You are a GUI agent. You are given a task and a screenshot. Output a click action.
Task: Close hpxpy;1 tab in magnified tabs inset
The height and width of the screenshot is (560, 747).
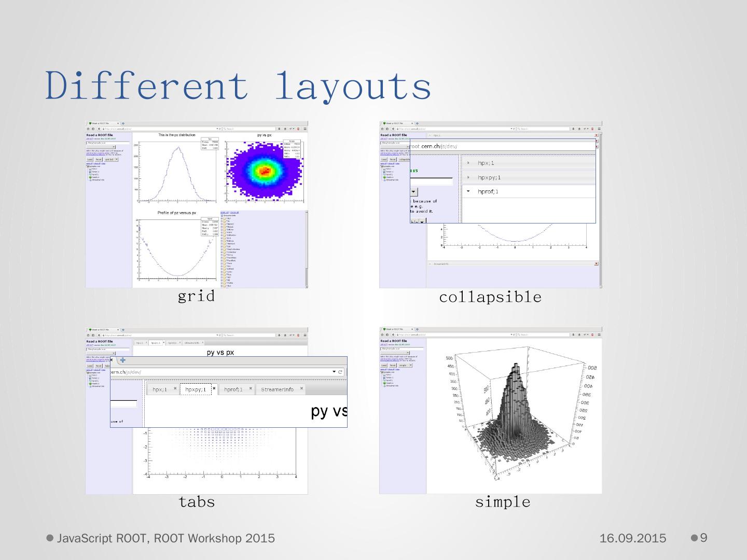tap(214, 388)
